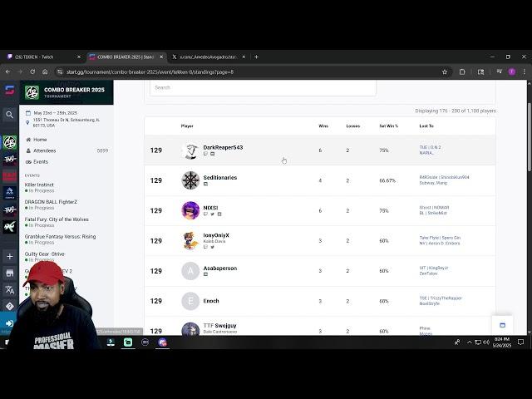The height and width of the screenshot is (399, 532).
Task: Open Asabaperson player name
Action: point(219,268)
